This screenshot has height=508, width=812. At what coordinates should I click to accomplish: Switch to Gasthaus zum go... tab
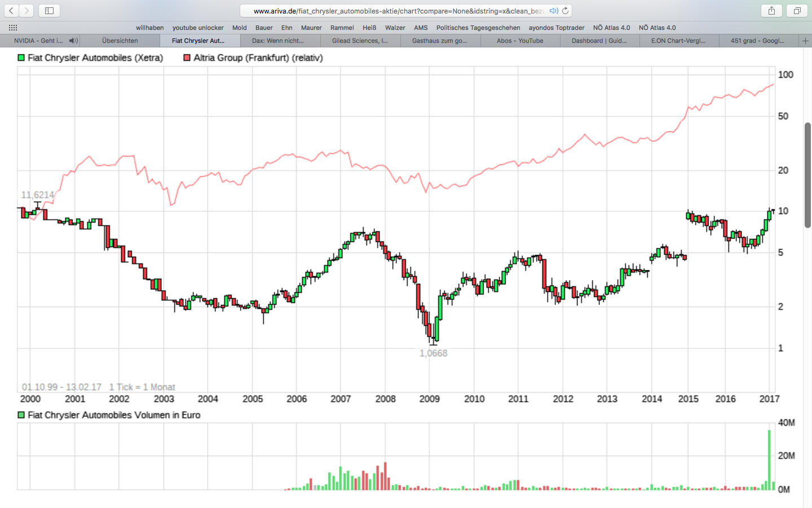click(440, 41)
